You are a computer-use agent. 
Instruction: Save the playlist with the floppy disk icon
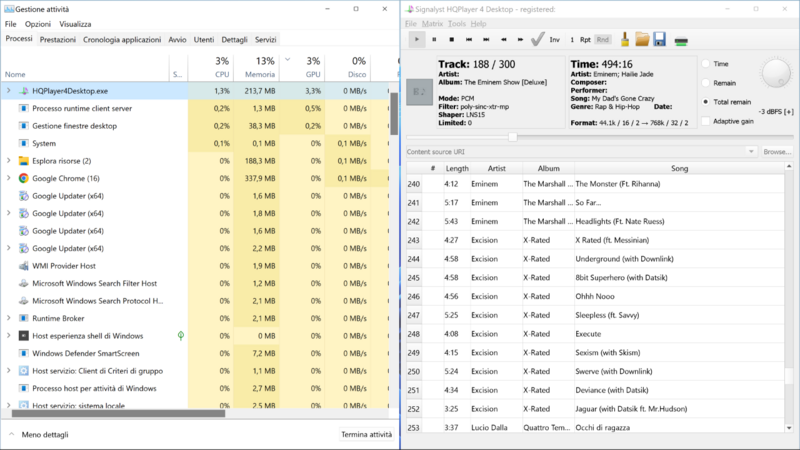pyautogui.click(x=659, y=39)
